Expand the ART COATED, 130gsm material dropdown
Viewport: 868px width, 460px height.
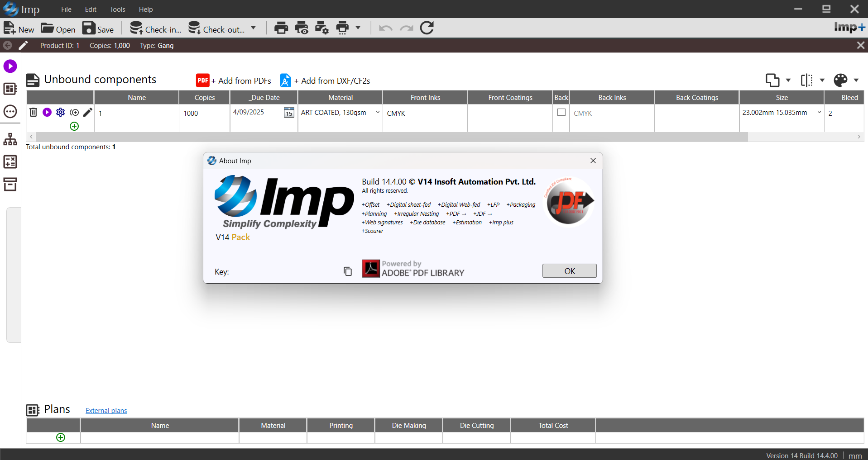[x=378, y=112]
